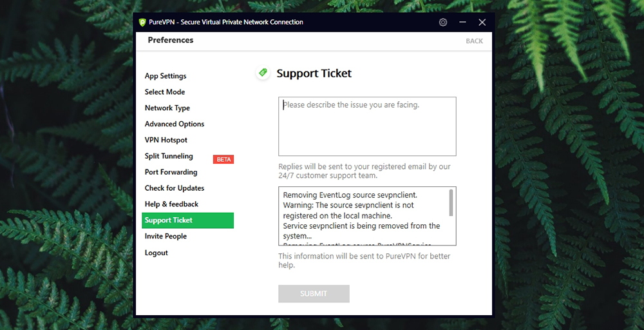The width and height of the screenshot is (644, 330).
Task: Click 'This information will be sent' note
Action: tap(365, 260)
